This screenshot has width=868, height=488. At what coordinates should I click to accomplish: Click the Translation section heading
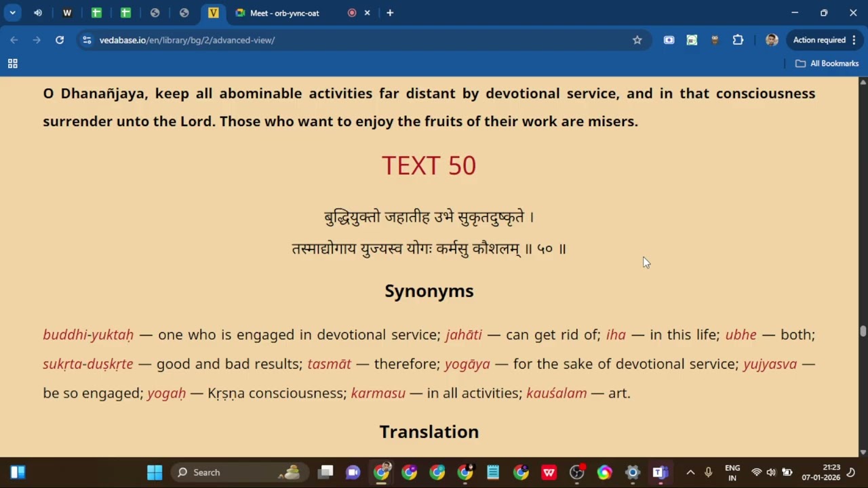pyautogui.click(x=429, y=432)
